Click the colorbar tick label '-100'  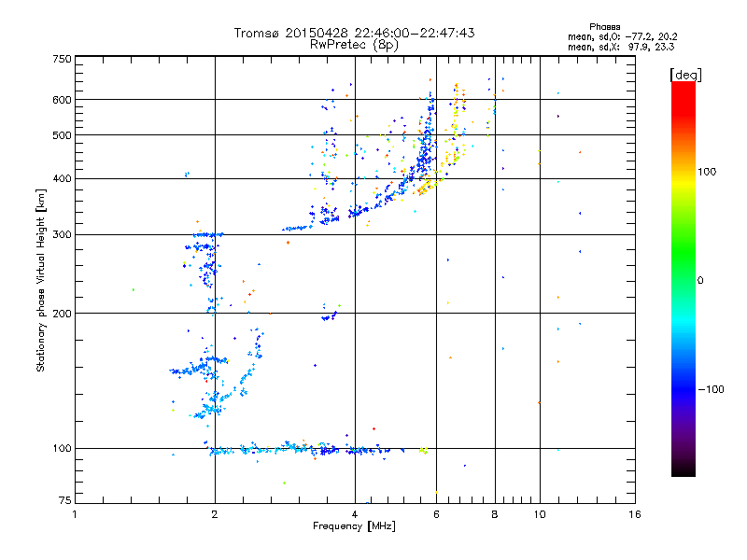711,389
